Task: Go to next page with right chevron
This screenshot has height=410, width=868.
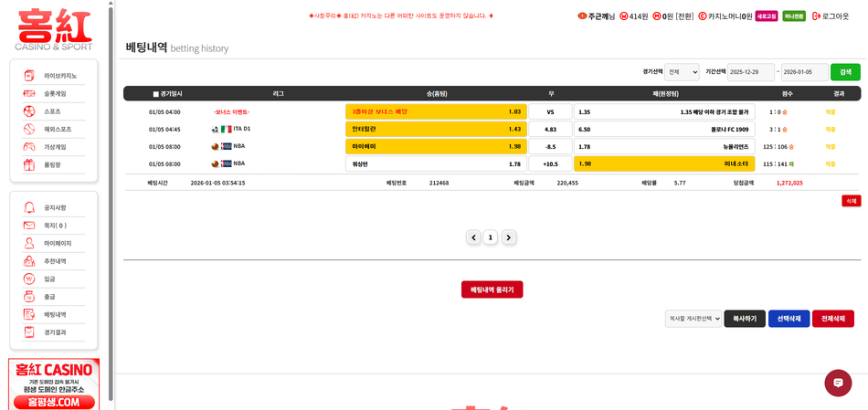Action: point(509,237)
